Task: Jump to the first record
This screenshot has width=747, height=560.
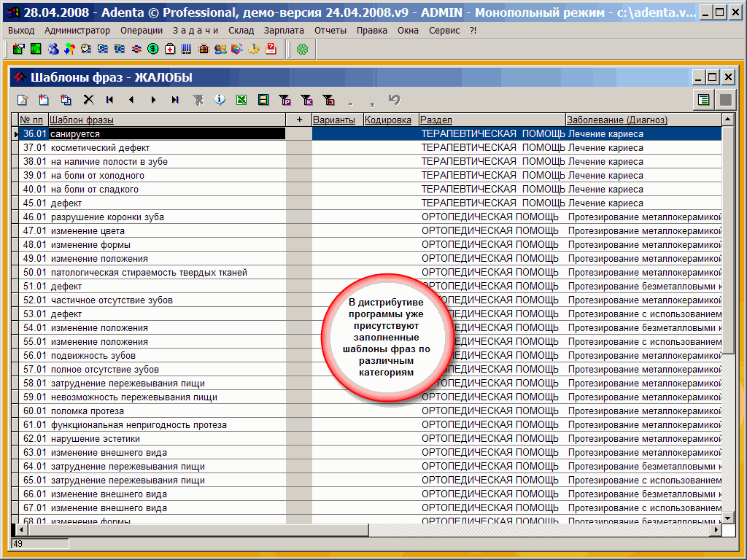Action: click(110, 100)
